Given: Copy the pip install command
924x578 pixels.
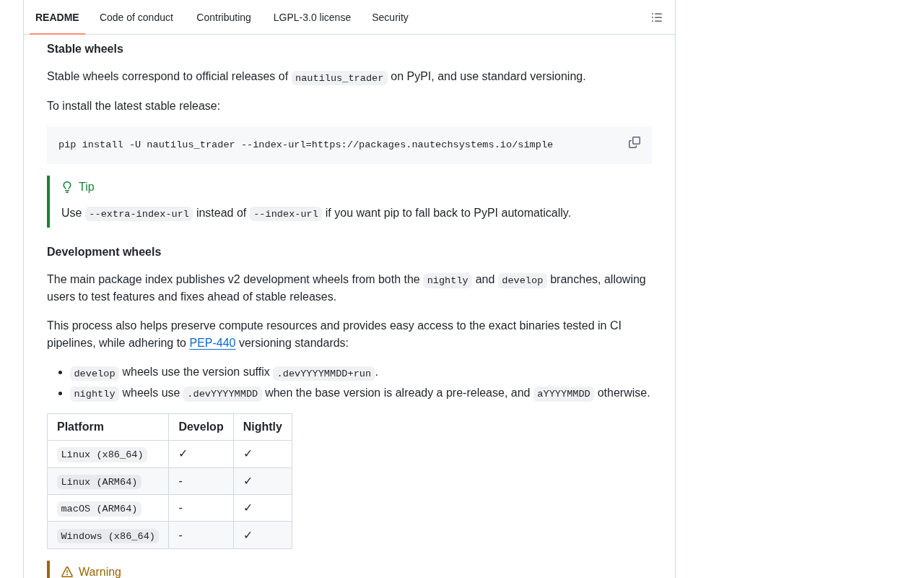Looking at the screenshot, I should [635, 142].
